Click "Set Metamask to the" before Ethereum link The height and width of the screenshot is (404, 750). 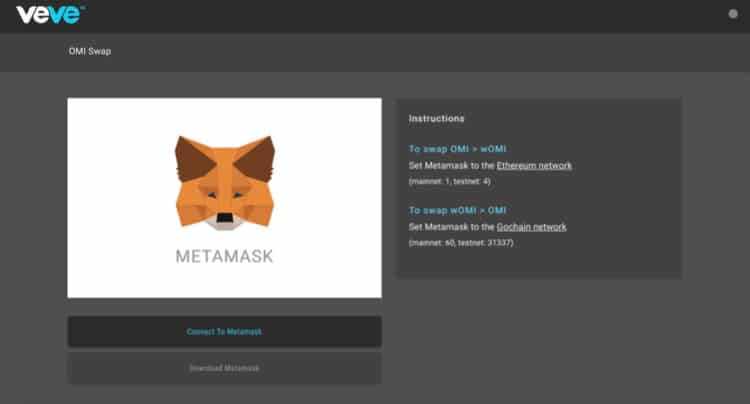451,165
